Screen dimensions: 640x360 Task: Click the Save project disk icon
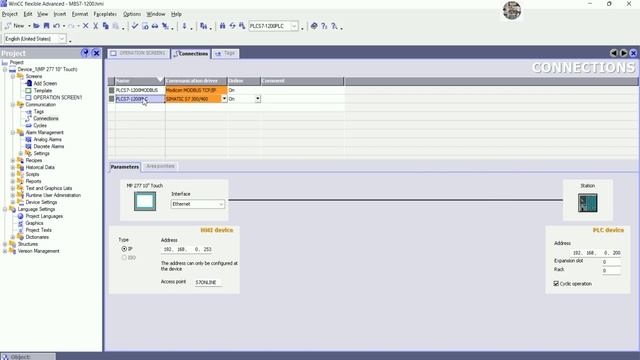(47, 26)
